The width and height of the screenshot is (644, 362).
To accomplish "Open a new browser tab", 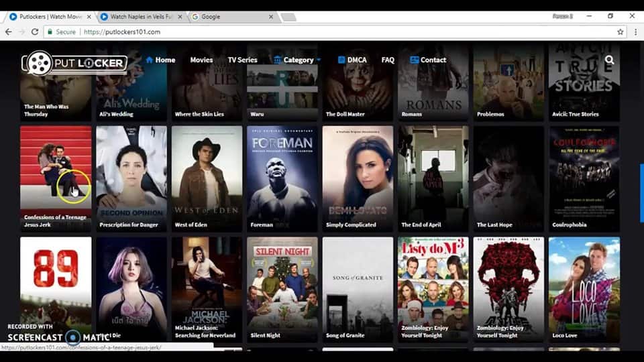I will tap(288, 17).
